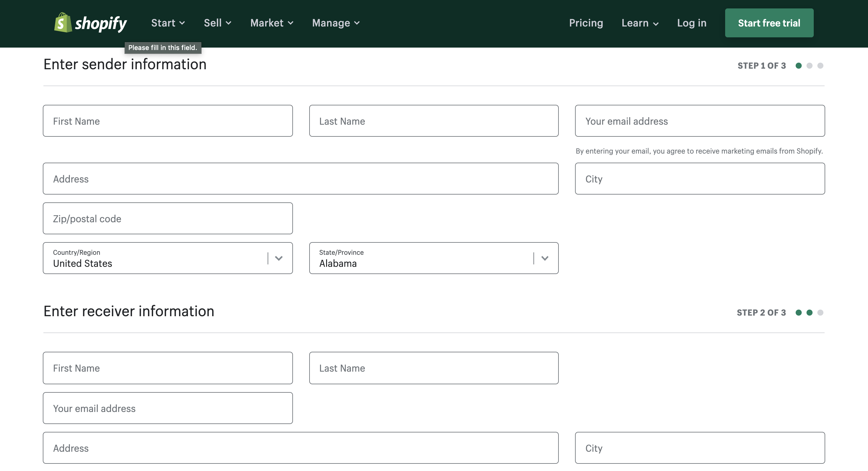The width and height of the screenshot is (868, 471).
Task: Click the sender First Name field
Action: (168, 121)
